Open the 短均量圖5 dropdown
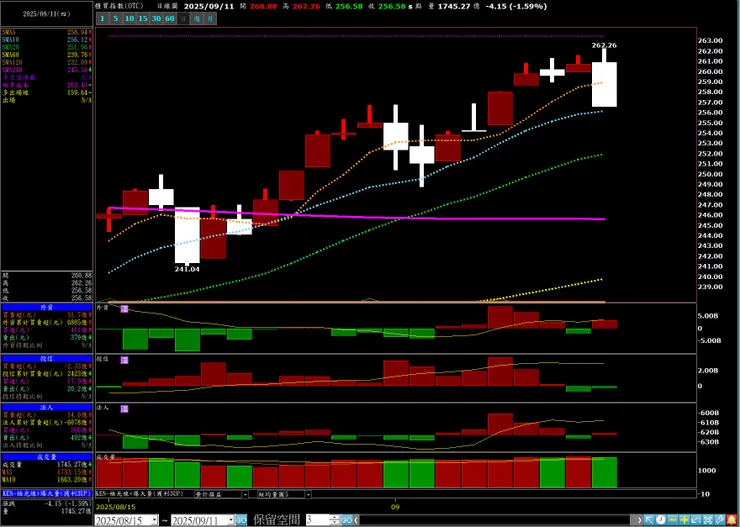This screenshot has width=740, height=527. point(308,494)
